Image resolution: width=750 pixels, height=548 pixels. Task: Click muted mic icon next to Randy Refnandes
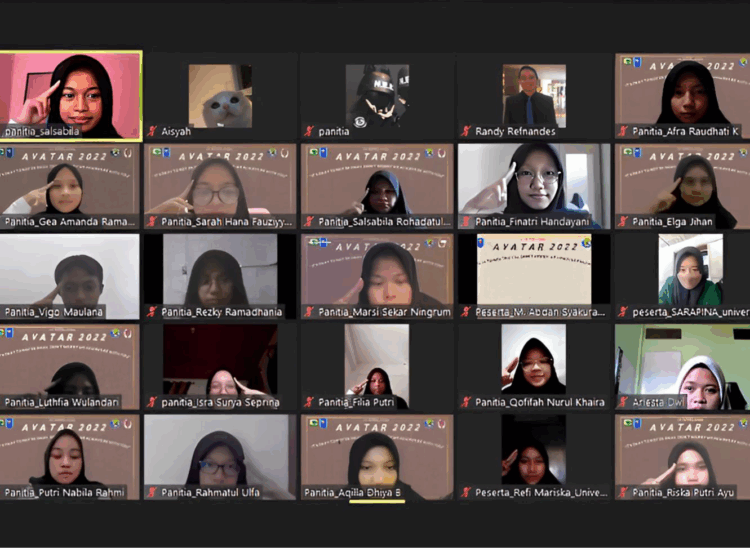click(x=466, y=131)
